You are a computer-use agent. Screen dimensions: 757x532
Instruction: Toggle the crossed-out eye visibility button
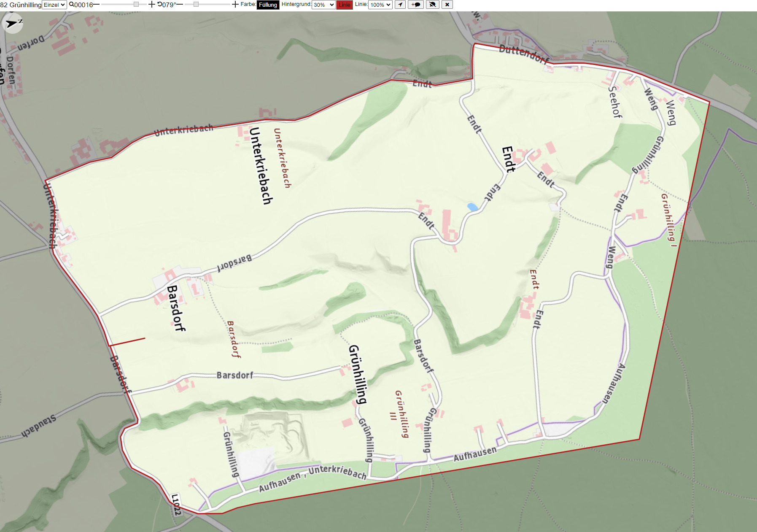(432, 5)
